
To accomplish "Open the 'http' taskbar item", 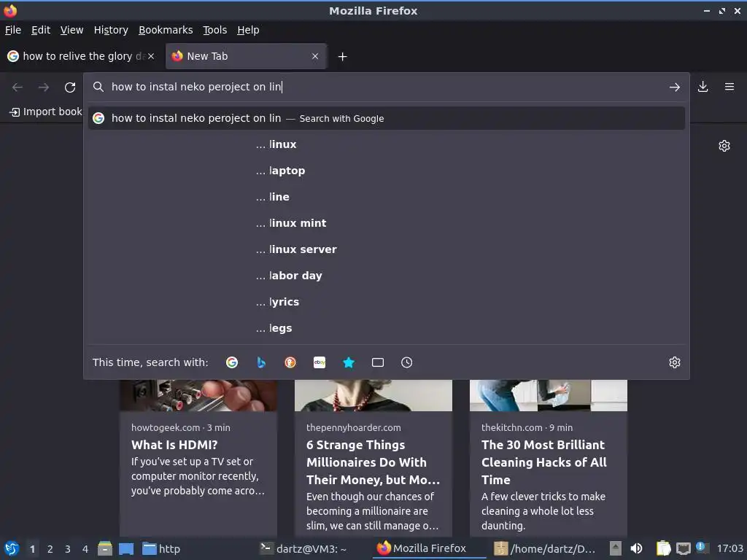I will coord(161,548).
